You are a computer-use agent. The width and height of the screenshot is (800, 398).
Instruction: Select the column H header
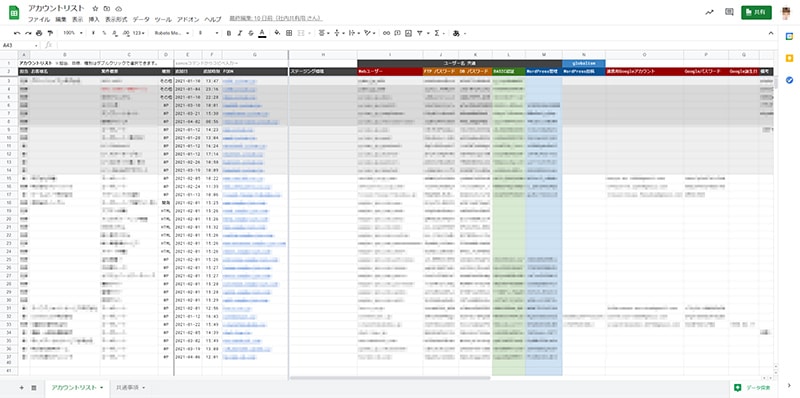323,55
